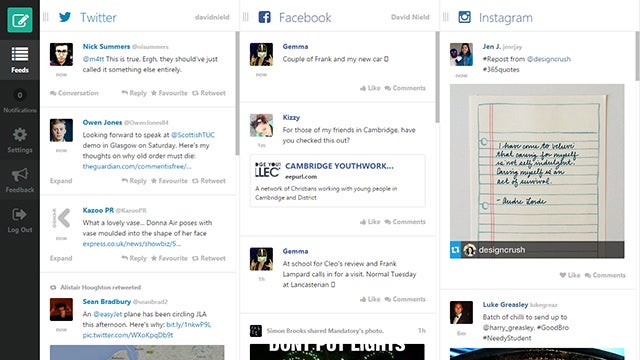
Task: Click the Instagram camera column icon
Action: 464,17
